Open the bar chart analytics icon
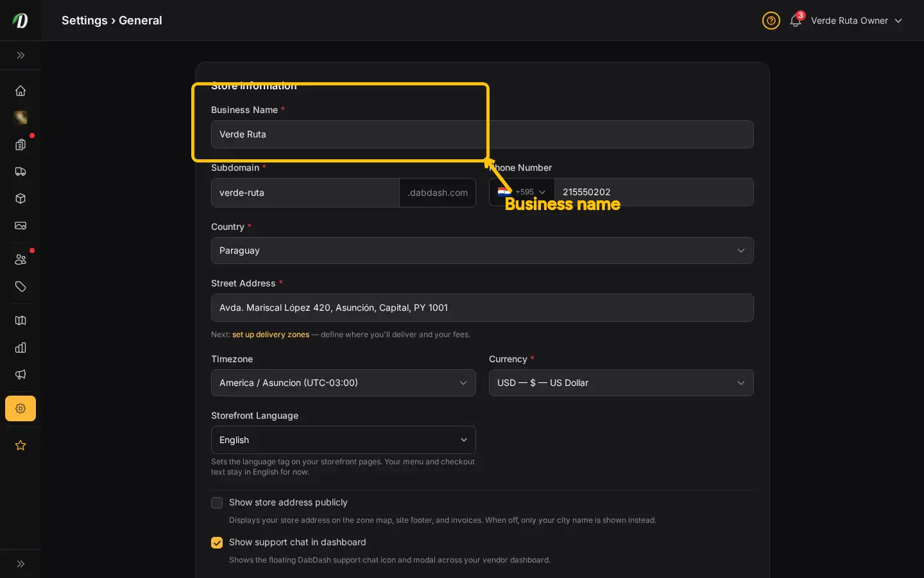The width and height of the screenshot is (924, 578). click(21, 347)
